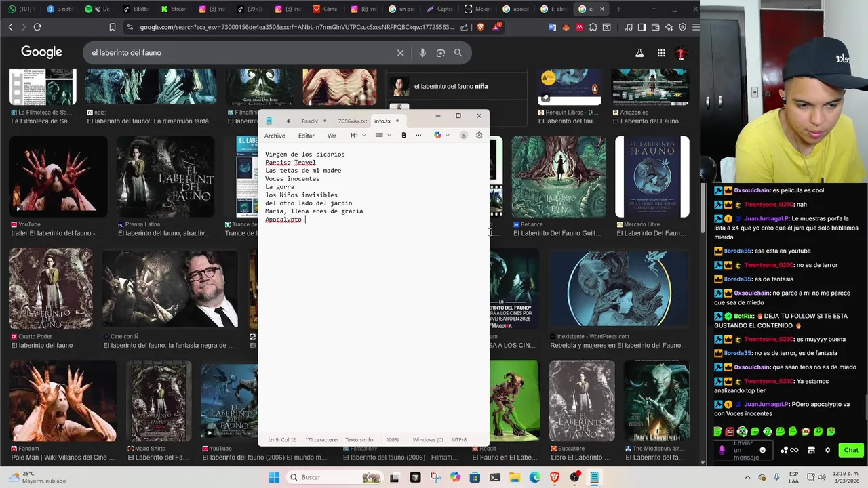Switch to the 'apoca' browser tab
Screen dimensions: 868x488
point(516,9)
